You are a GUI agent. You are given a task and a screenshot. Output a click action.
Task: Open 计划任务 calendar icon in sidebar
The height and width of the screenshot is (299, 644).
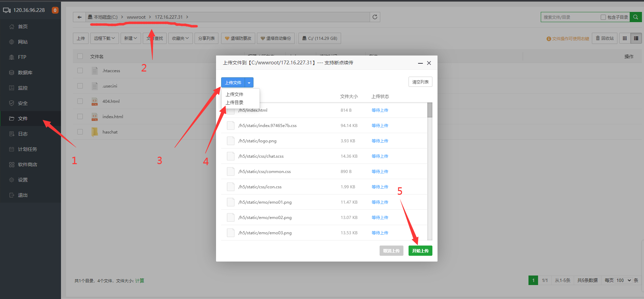click(x=12, y=149)
